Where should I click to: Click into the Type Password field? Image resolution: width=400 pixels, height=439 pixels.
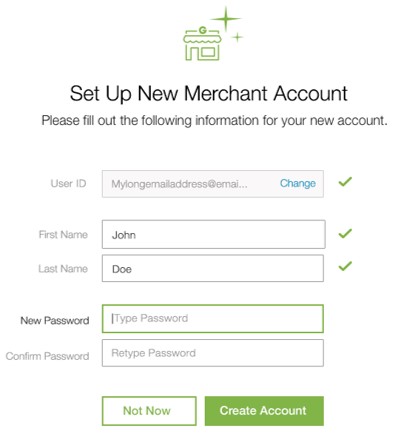point(213,319)
